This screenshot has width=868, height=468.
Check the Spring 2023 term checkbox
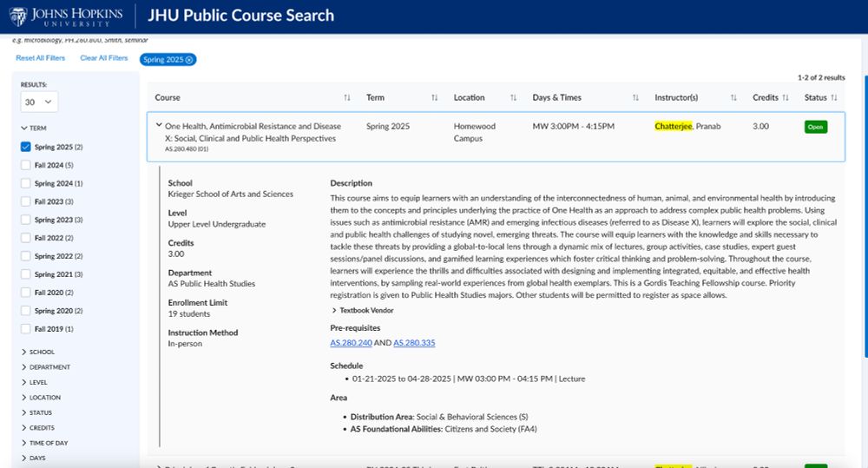coord(25,220)
